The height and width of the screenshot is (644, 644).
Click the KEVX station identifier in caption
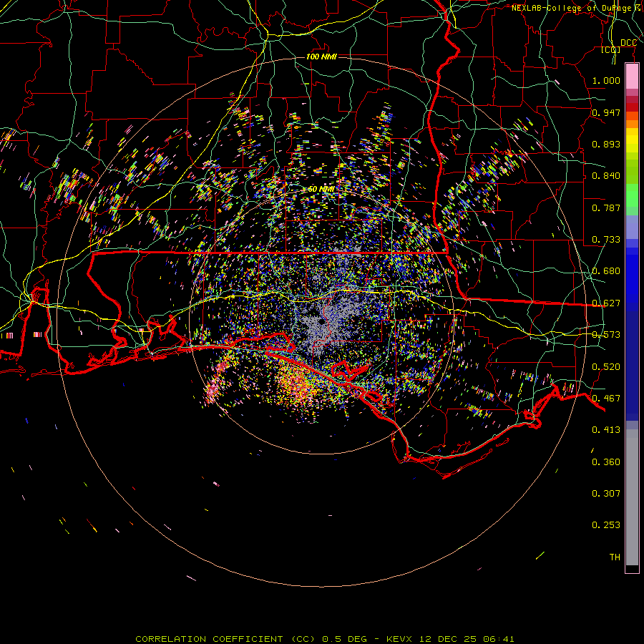pos(399,639)
